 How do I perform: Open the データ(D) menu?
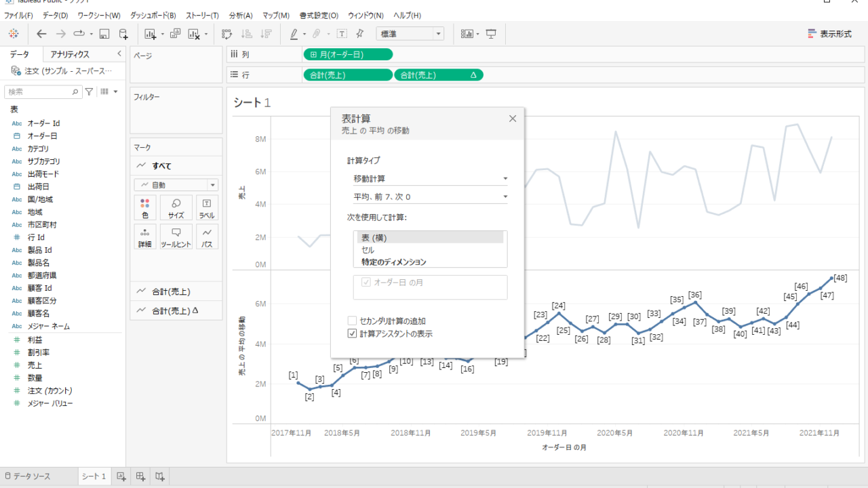pos(55,15)
